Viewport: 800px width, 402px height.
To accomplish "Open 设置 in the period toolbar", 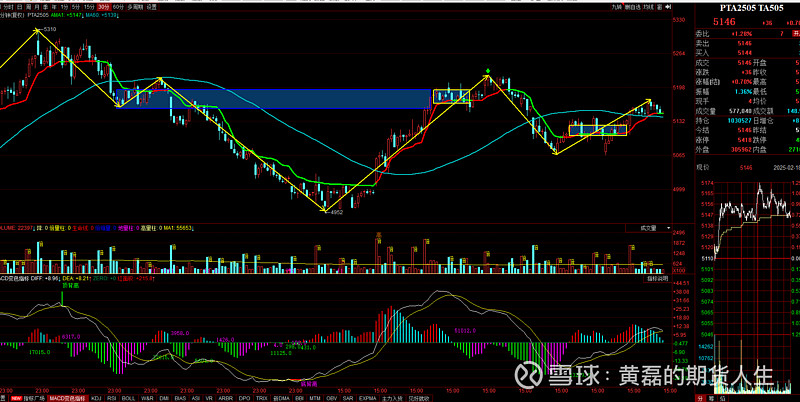I will coord(152,6).
